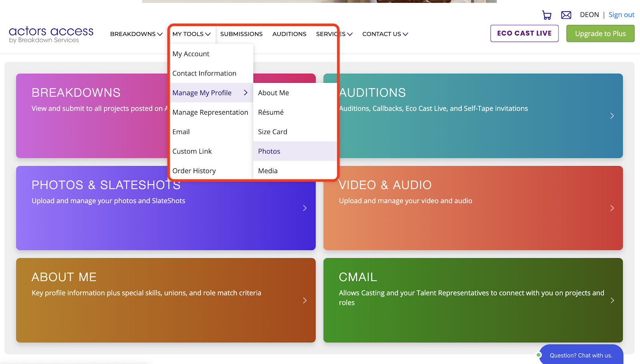The width and height of the screenshot is (640, 364).
Task: Open the Photos & Slateshots card heading
Action: [106, 185]
